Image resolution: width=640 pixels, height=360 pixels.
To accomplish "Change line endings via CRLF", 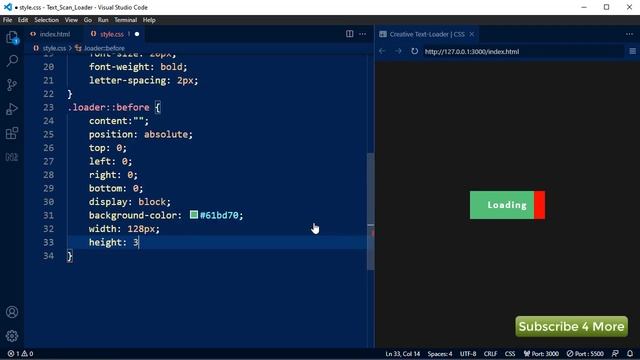I will pyautogui.click(x=490, y=353).
